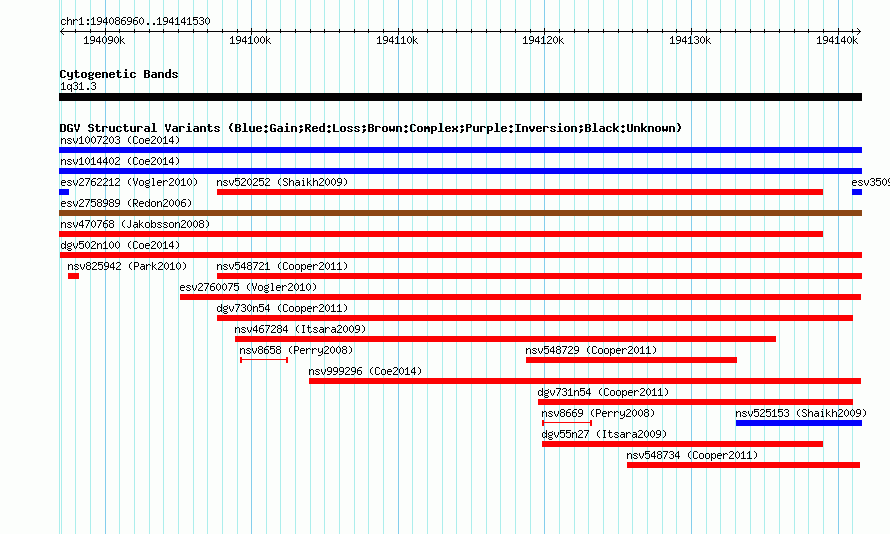The width and height of the screenshot is (890, 534).
Task: Click the nsv1007203 (Coe2014) label
Action: (x=120, y=140)
